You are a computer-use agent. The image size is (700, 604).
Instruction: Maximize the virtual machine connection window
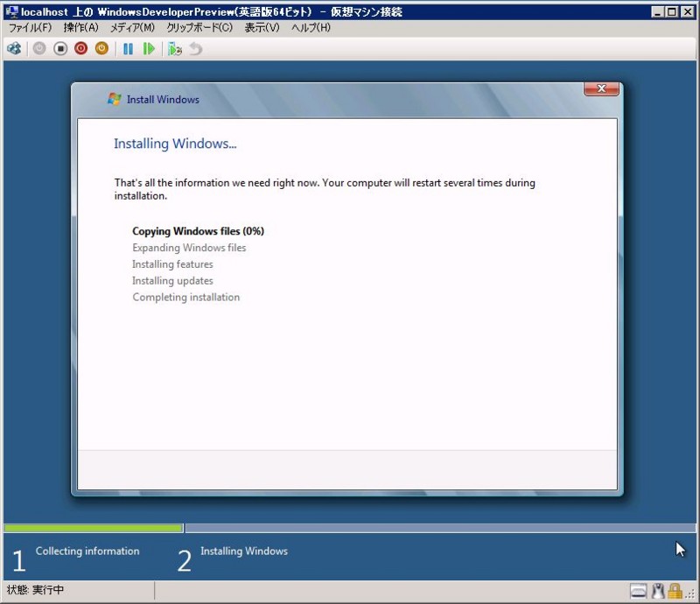(672, 12)
